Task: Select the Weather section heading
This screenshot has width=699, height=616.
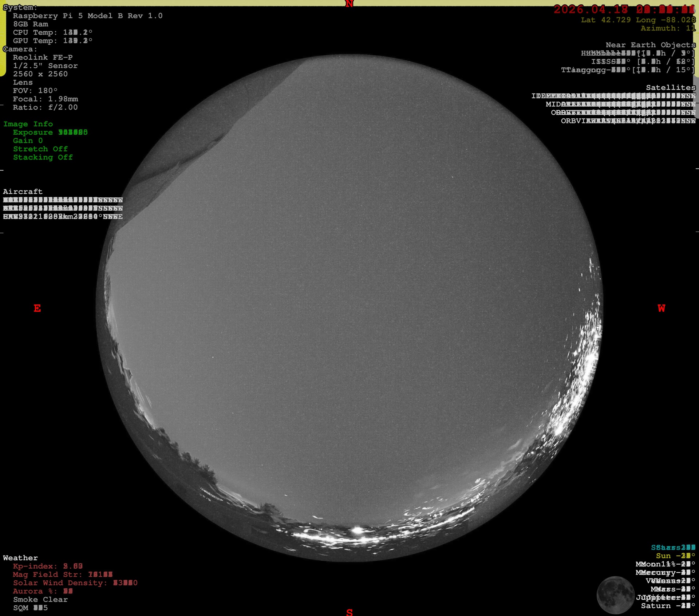Action: (x=20, y=558)
